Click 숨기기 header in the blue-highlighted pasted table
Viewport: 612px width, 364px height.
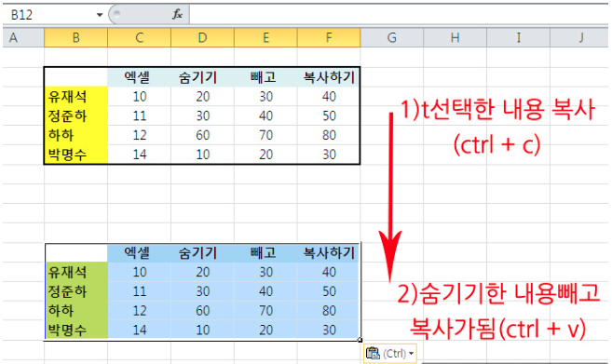coord(202,253)
